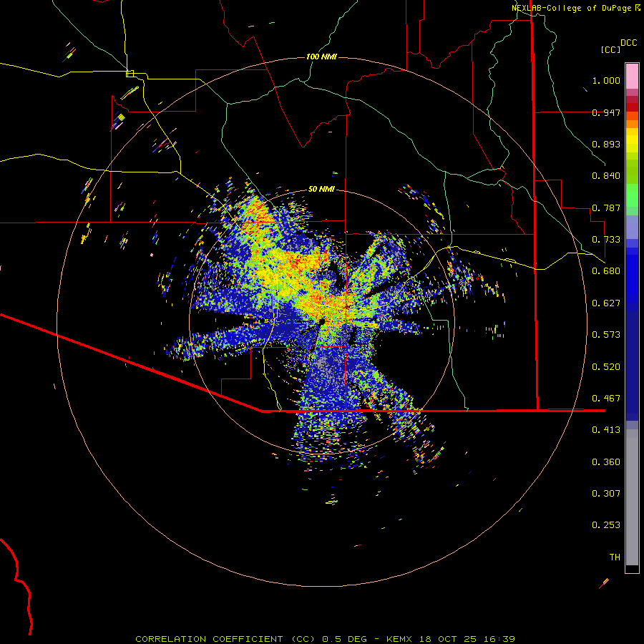Select the 0.573 color scale value

point(606,335)
